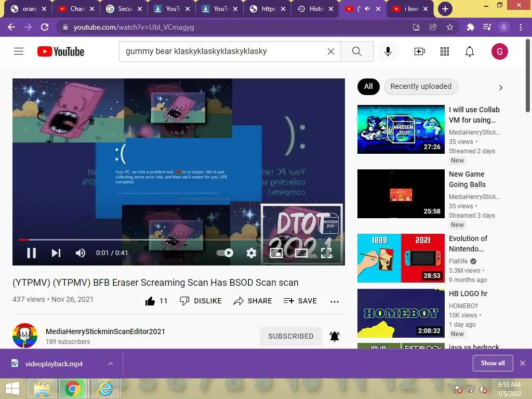Open a new tab with plus
This screenshot has height=399, width=532.
click(x=445, y=9)
